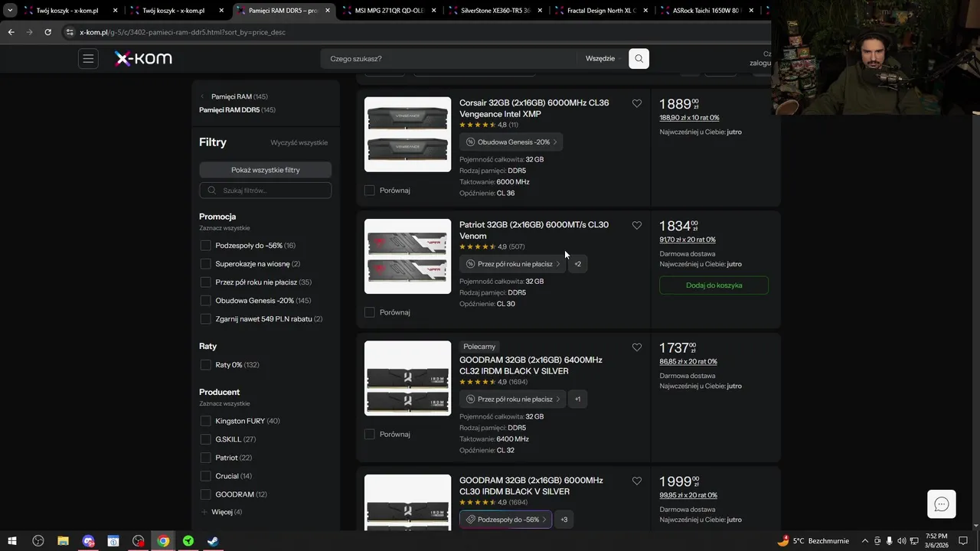
Task: Click 'Pokaż wszystkie filtry' button
Action: coord(265,170)
